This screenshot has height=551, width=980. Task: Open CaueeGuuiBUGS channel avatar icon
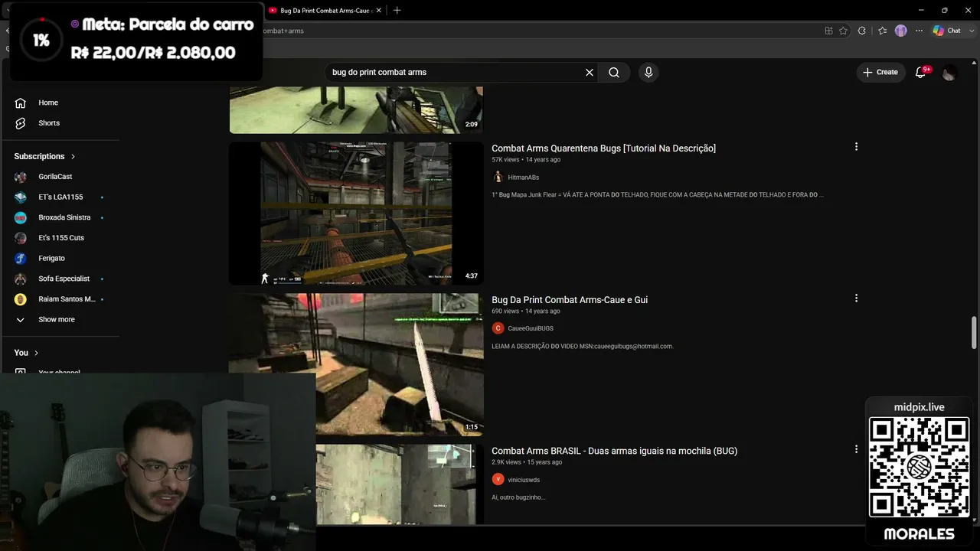click(x=498, y=328)
